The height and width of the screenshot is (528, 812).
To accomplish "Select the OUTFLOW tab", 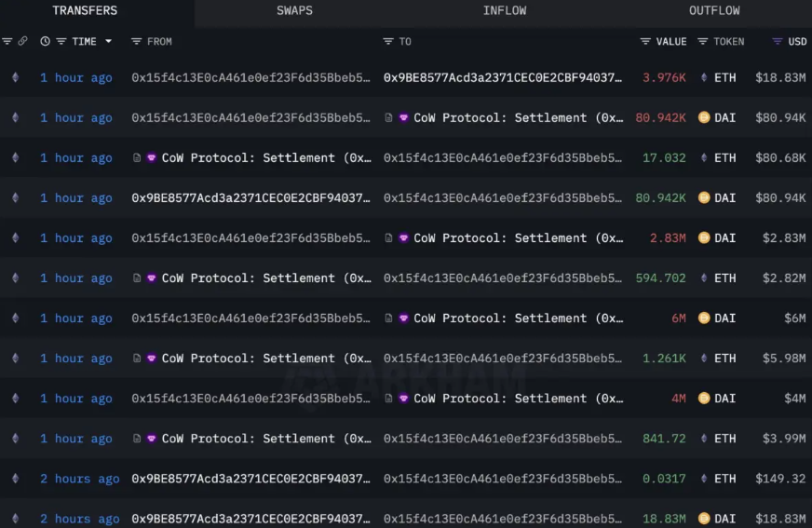I will click(x=714, y=11).
